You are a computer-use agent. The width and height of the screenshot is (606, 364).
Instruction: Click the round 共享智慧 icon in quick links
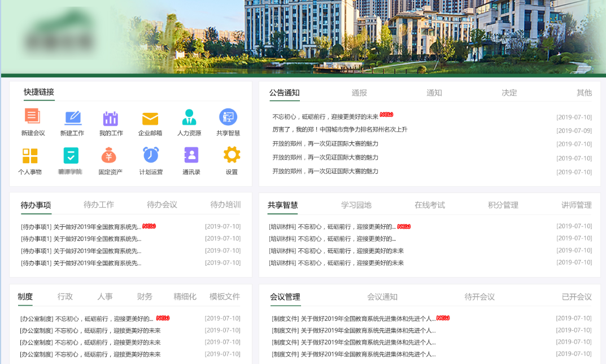click(x=228, y=117)
